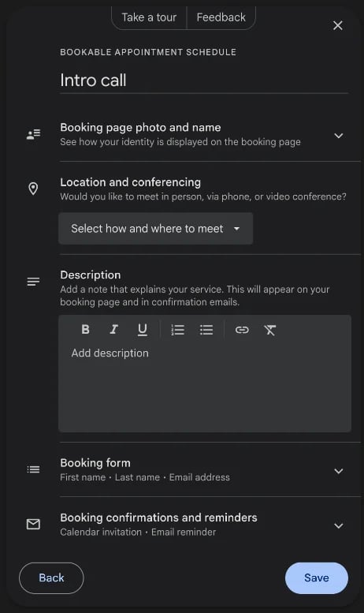The width and height of the screenshot is (364, 613).
Task: Click the Booking page photo and name heading
Action: [x=140, y=128]
